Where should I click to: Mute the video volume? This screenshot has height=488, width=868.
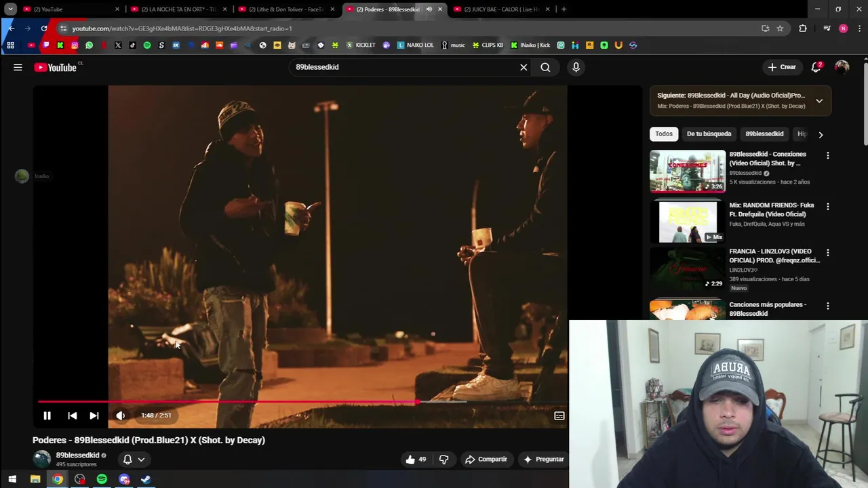pos(120,415)
